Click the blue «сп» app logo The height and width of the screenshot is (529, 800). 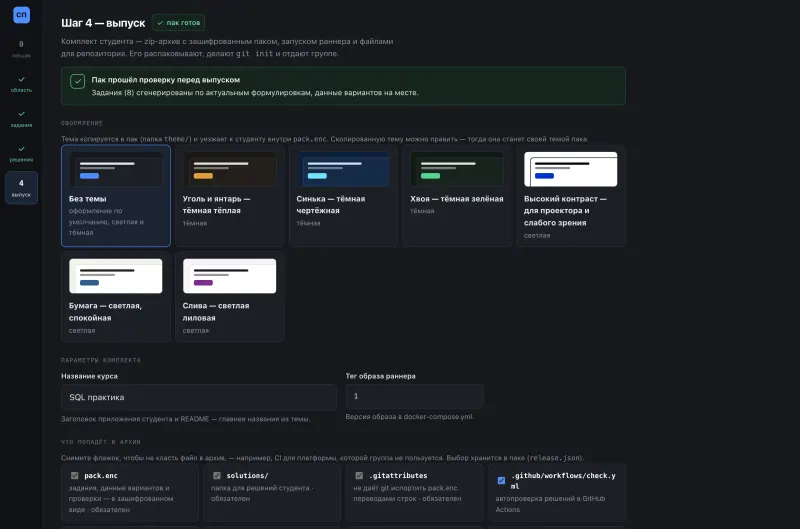coord(21,14)
